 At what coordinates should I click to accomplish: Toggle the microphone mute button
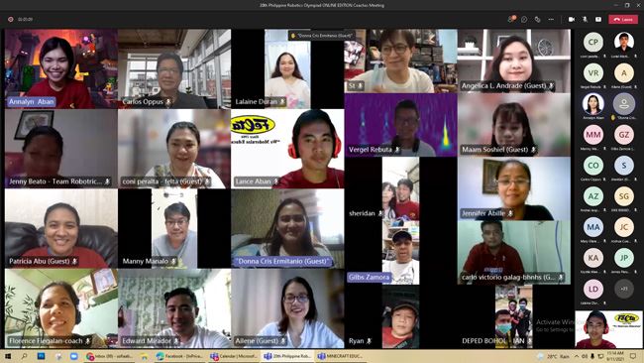click(585, 19)
